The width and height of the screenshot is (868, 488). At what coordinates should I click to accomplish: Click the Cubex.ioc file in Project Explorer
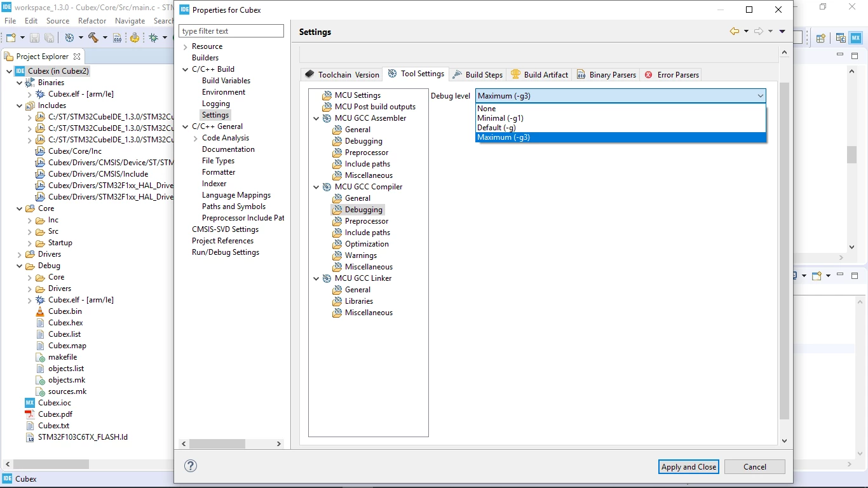(x=55, y=403)
